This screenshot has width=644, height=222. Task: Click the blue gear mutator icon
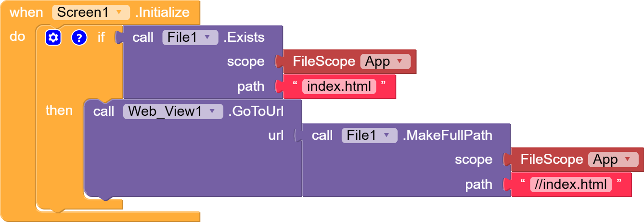(x=53, y=37)
